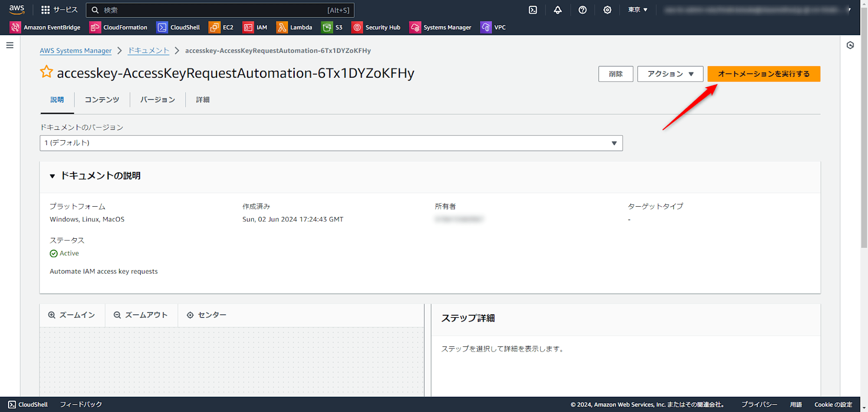868x412 pixels.
Task: Click the Active status text
Action: (69, 254)
